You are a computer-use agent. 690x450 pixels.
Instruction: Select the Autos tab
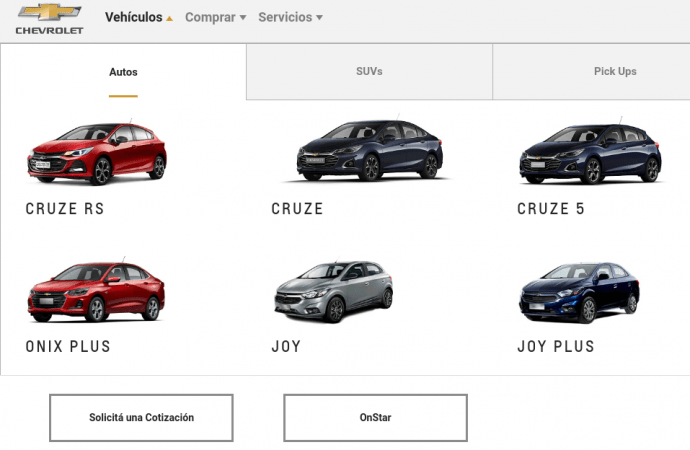(x=123, y=72)
